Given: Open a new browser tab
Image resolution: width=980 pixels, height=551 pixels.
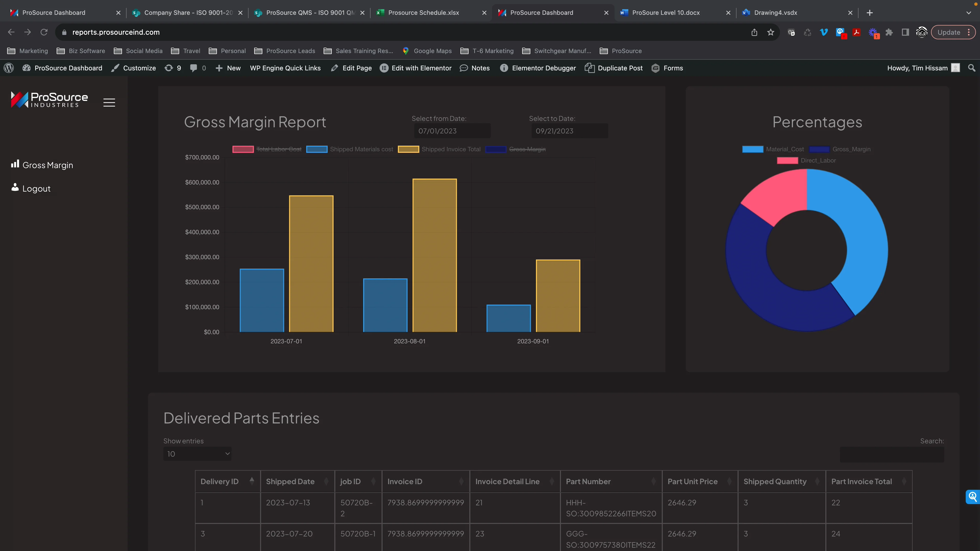Looking at the screenshot, I should coord(870,12).
